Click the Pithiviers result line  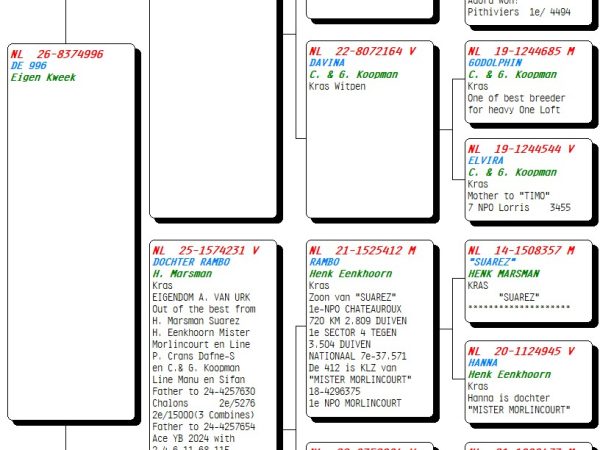[519, 12]
